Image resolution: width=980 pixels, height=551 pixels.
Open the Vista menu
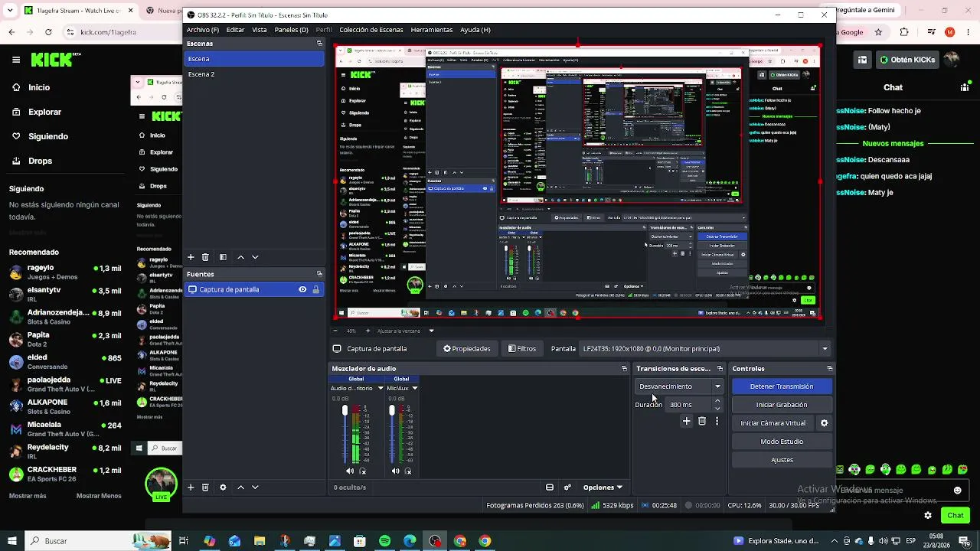(x=260, y=30)
